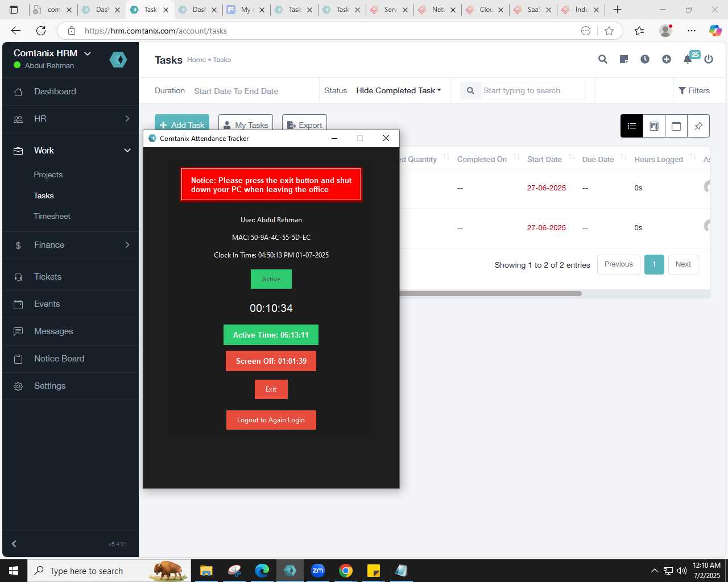Click the power logout icon in header

pyautogui.click(x=709, y=59)
